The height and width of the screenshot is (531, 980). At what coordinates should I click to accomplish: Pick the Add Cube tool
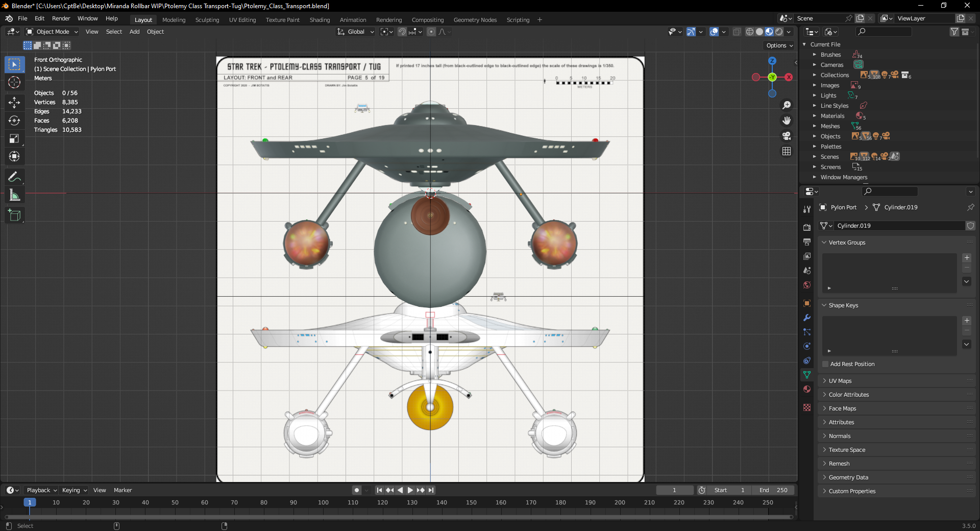point(14,215)
